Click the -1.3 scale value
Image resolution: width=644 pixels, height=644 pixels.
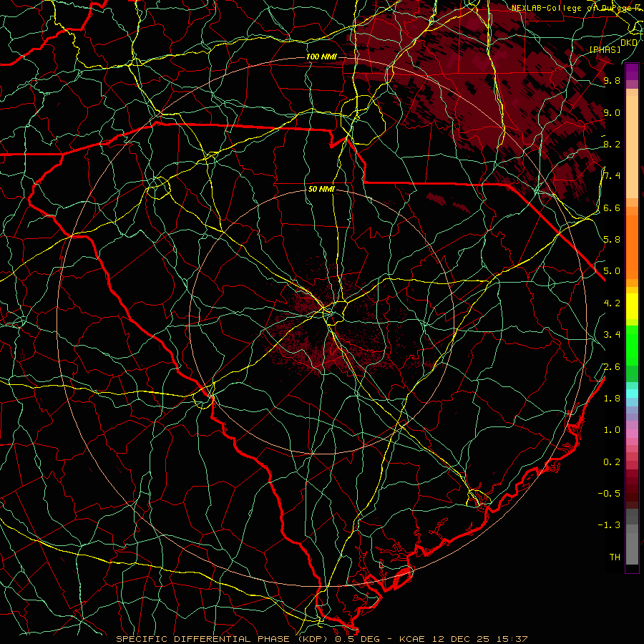click(x=609, y=525)
